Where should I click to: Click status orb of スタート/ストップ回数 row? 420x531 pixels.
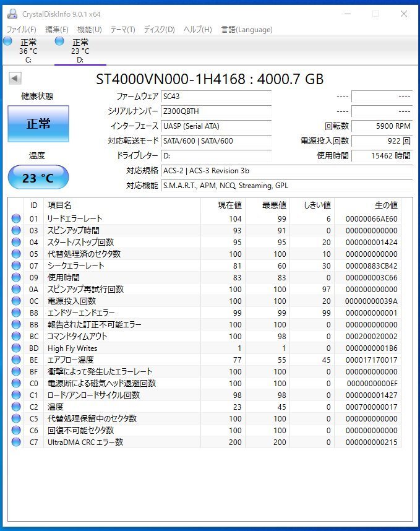pyautogui.click(x=16, y=242)
